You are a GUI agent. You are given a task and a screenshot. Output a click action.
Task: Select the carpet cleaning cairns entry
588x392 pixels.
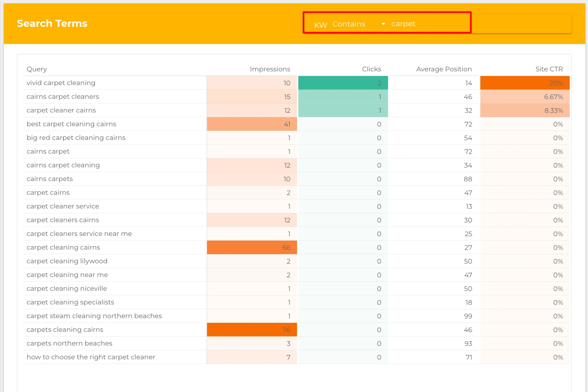pos(63,247)
